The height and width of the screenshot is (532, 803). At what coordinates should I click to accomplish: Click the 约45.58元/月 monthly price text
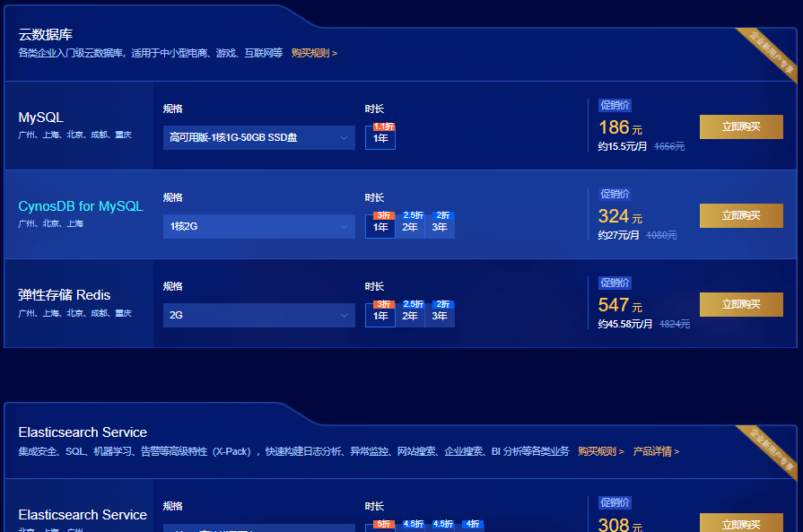pos(624,324)
